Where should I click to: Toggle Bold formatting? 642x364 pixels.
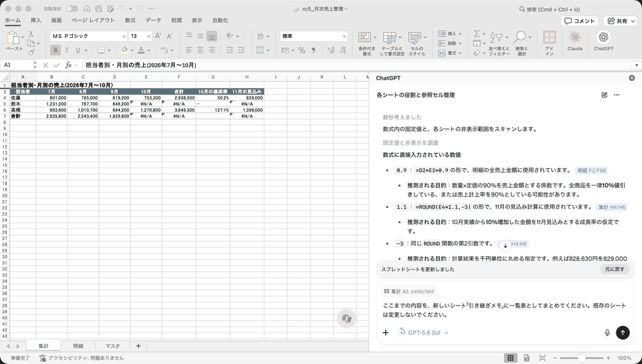tap(55, 50)
